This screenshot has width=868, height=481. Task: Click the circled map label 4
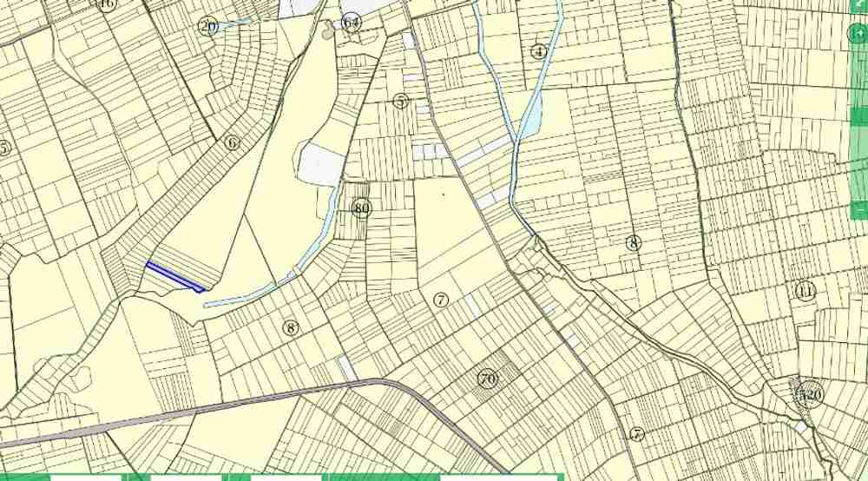tap(540, 52)
